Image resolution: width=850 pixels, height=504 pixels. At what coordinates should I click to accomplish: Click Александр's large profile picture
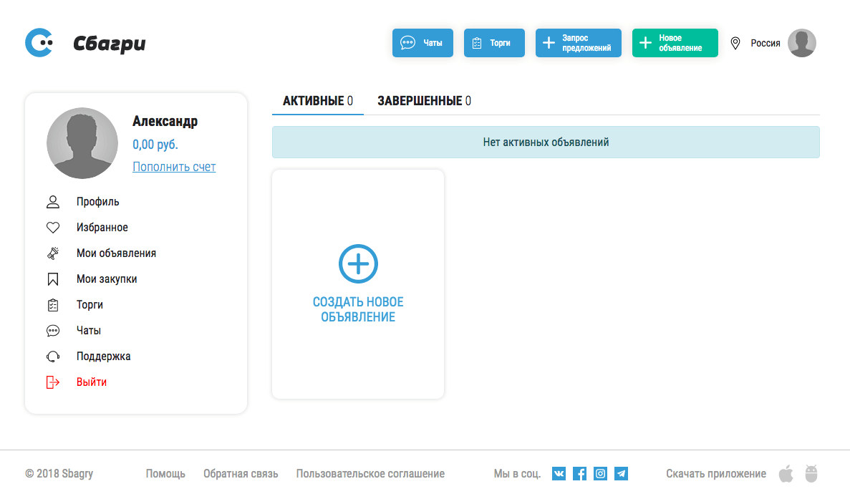(x=82, y=143)
